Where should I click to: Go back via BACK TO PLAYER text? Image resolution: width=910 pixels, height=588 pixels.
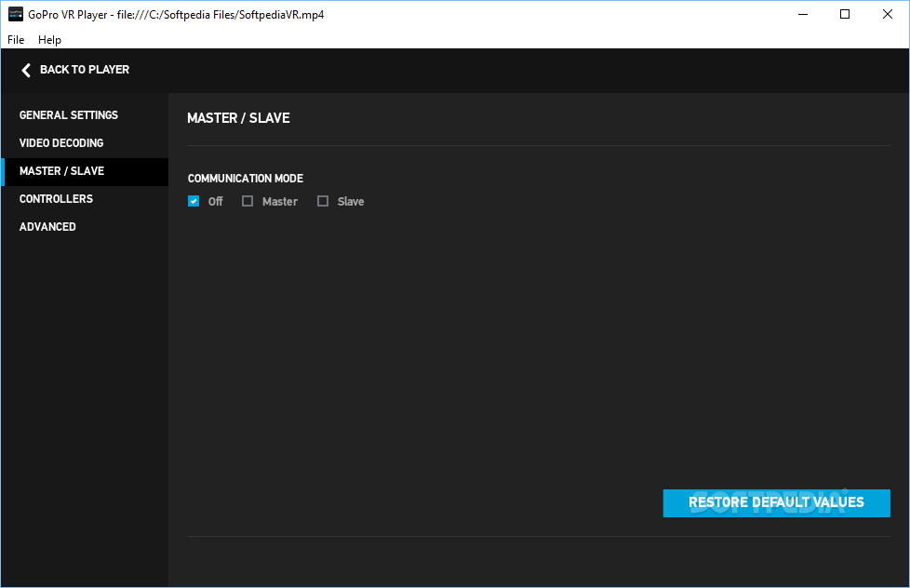[x=85, y=70]
